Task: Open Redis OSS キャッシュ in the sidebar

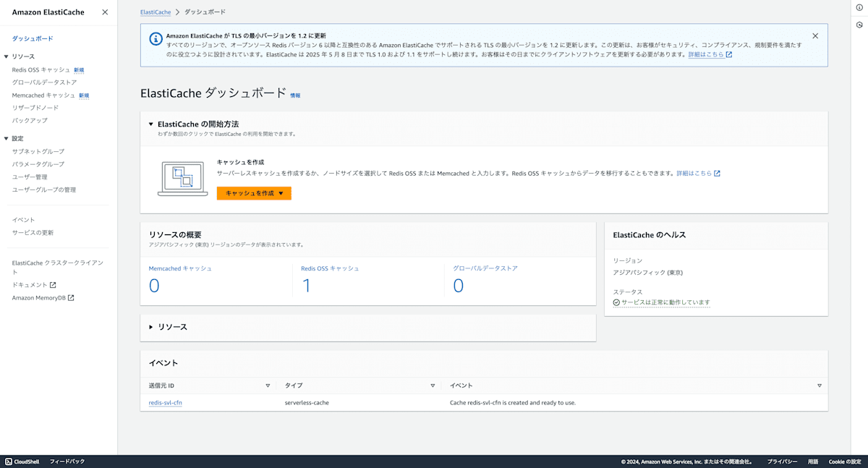Action: (x=41, y=69)
